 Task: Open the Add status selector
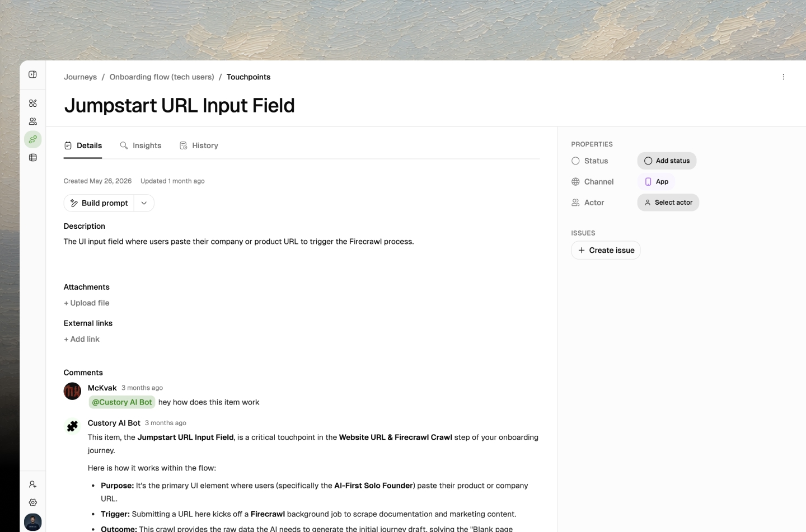point(667,161)
